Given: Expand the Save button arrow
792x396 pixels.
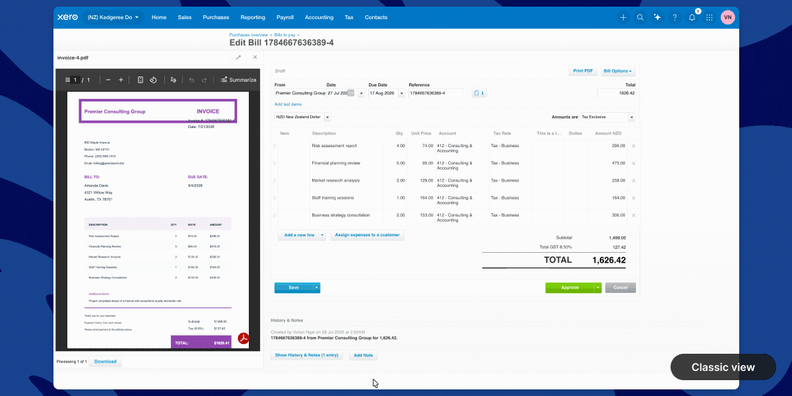Looking at the screenshot, I should 317,287.
